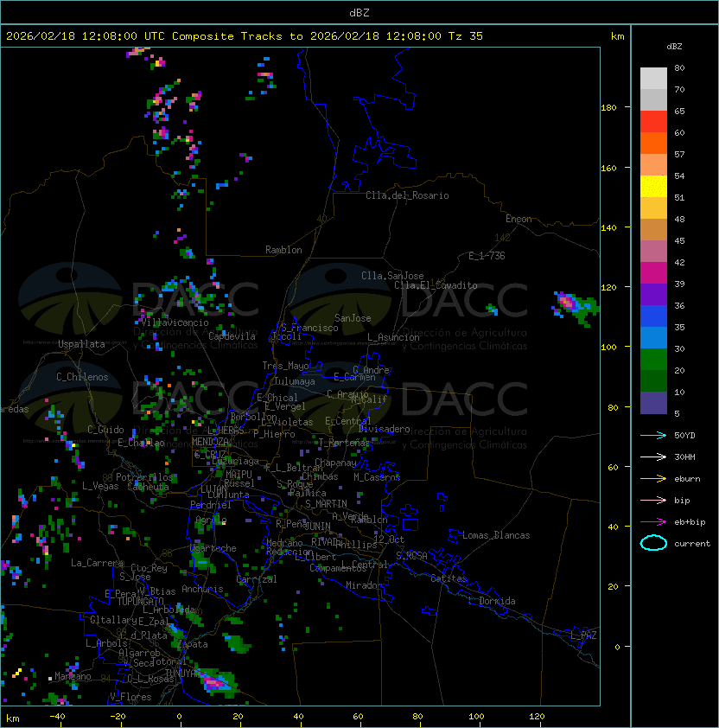Pick the blue swatch between 36 and 35

pyautogui.click(x=653, y=316)
